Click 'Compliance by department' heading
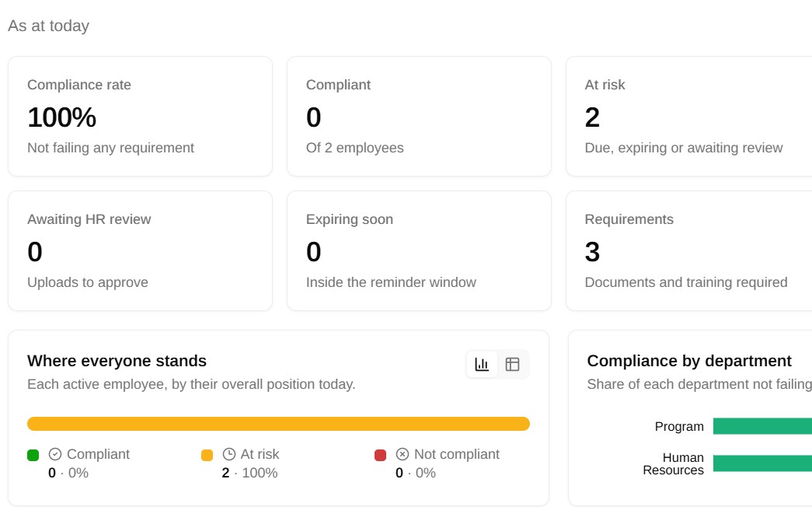The width and height of the screenshot is (812, 507). click(x=689, y=361)
